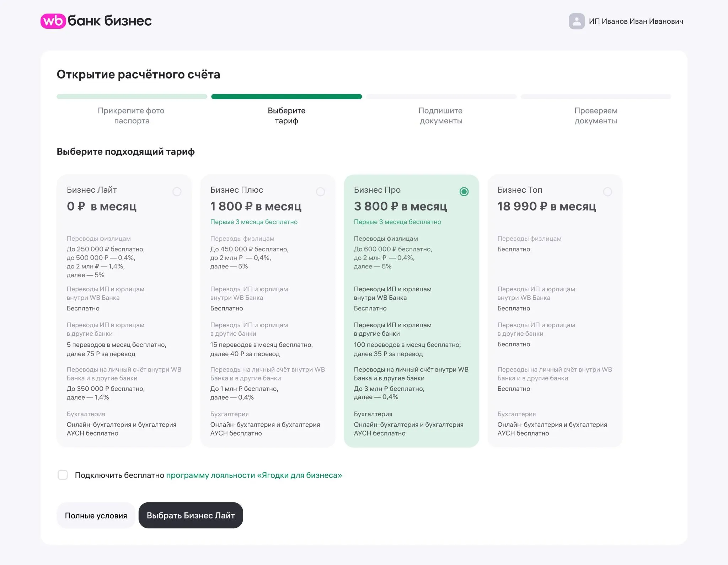Click the банк бизнес wordmark

(x=109, y=21)
